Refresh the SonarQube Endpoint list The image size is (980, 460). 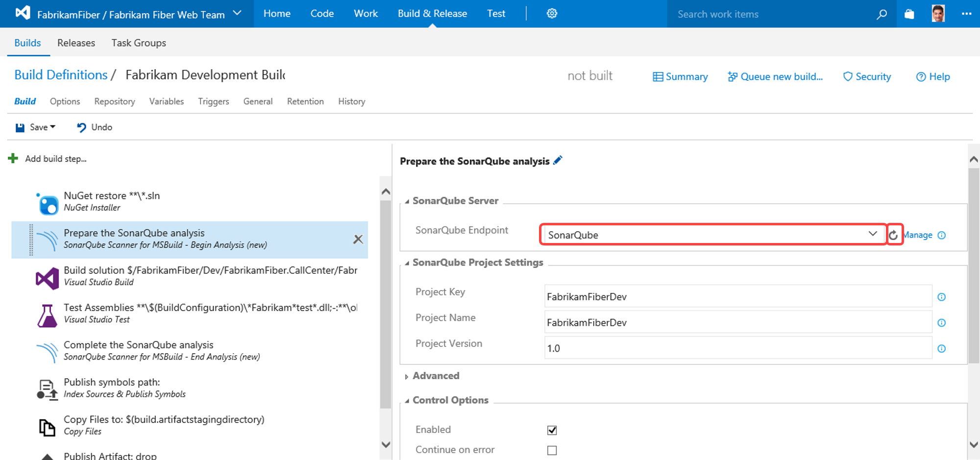click(893, 235)
